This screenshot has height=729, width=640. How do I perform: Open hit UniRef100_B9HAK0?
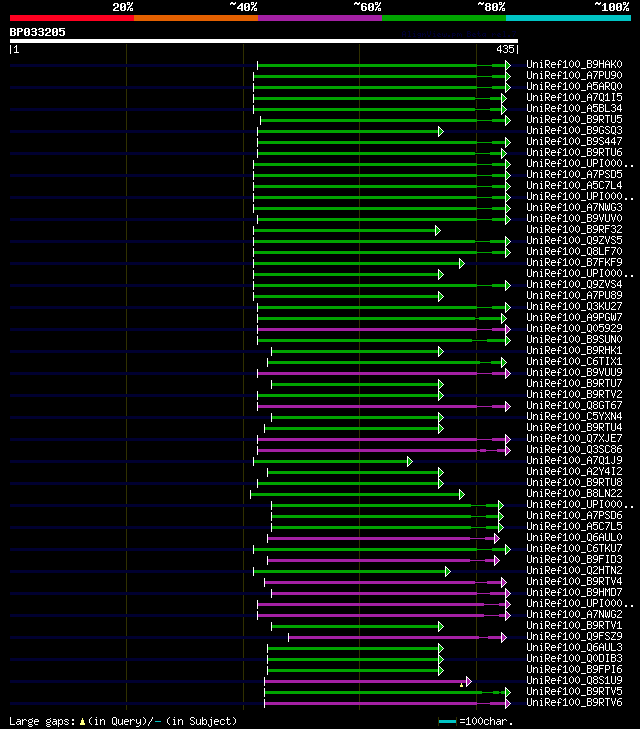[574, 64]
